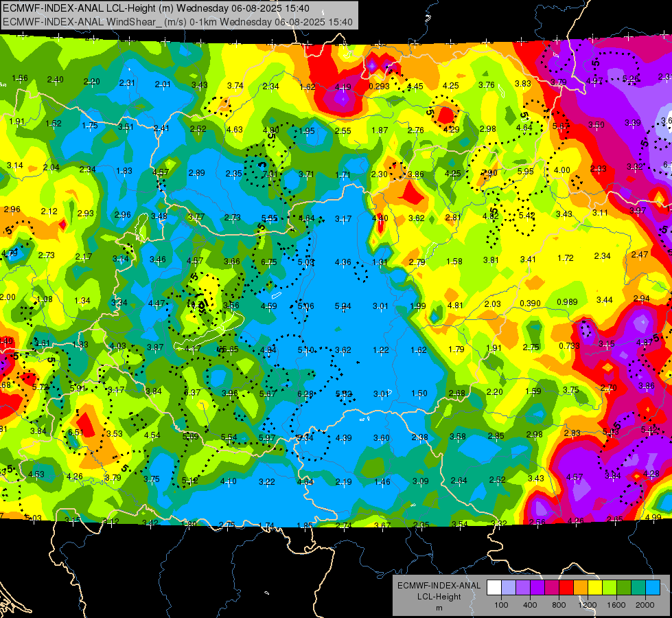Click the wind shear value 0.989
The height and width of the screenshot is (618, 672).
coord(567,302)
